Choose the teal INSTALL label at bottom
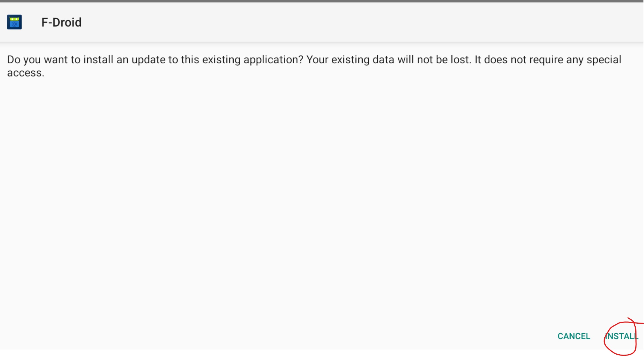The image size is (644, 356). [622, 336]
